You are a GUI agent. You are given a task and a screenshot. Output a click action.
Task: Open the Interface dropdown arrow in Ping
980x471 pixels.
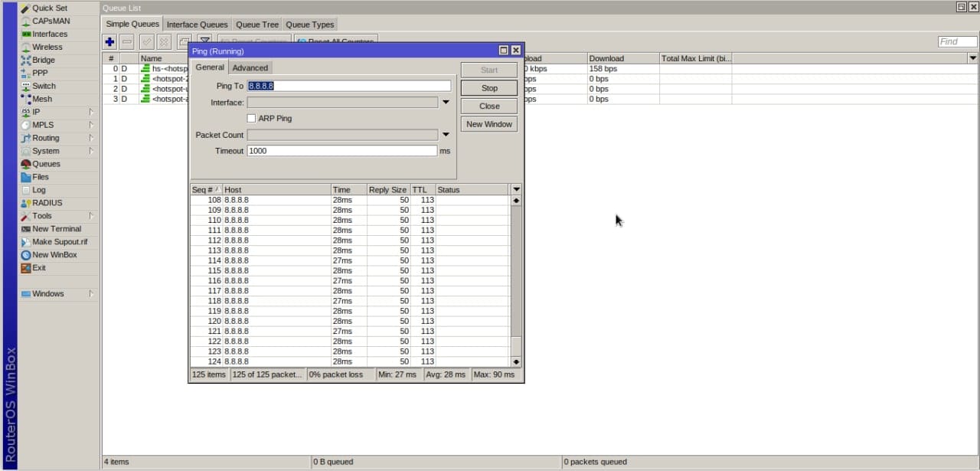point(446,103)
